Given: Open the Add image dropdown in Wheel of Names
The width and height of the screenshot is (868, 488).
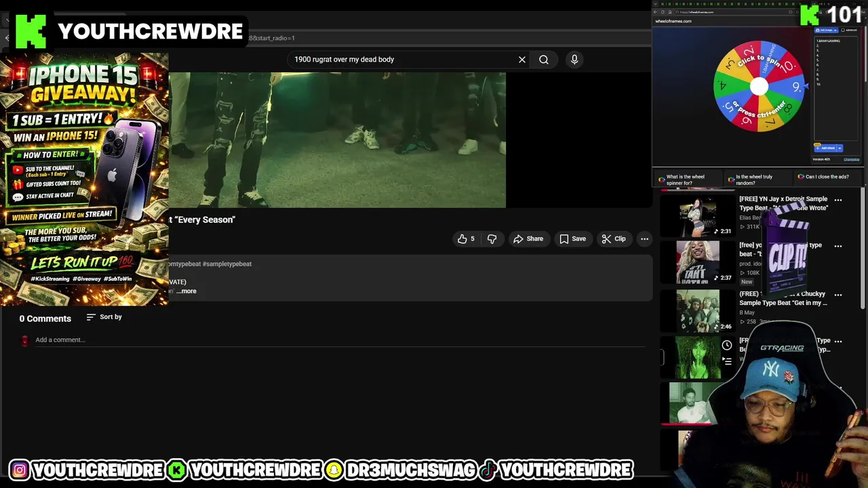Looking at the screenshot, I should [825, 30].
